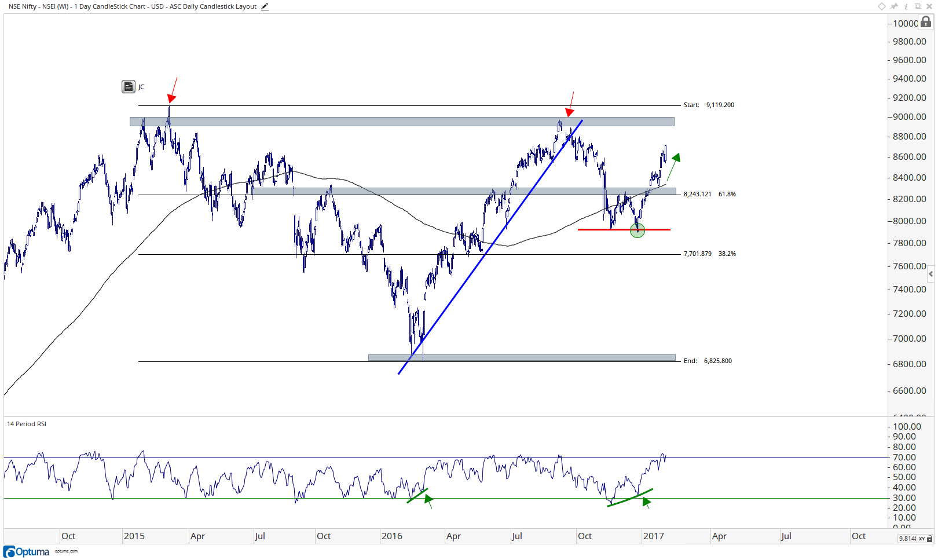Click the 'Start: 9,119.200' retracement label
Image resolution: width=938 pixels, height=560 pixels.
pos(709,105)
